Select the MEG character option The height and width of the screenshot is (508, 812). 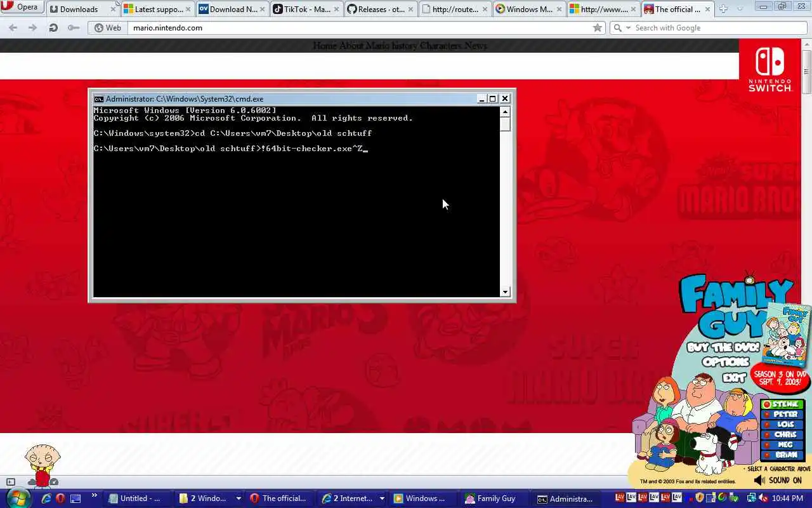pos(782,445)
